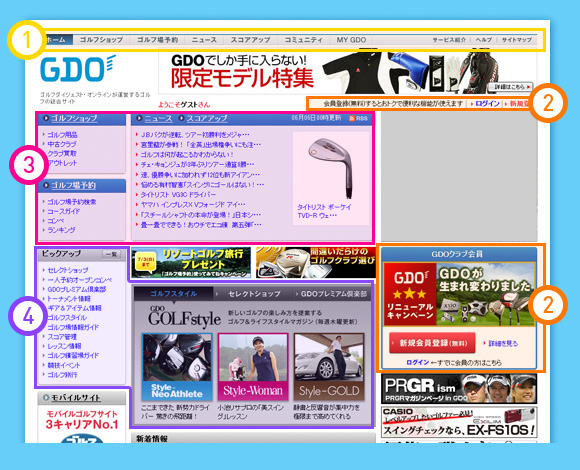Select ニュース in top navigation
This screenshot has height=470, width=580.
[x=204, y=40]
